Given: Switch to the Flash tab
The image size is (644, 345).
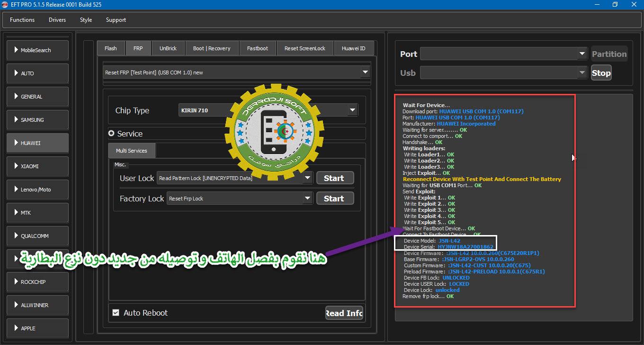Looking at the screenshot, I should click(x=111, y=48).
